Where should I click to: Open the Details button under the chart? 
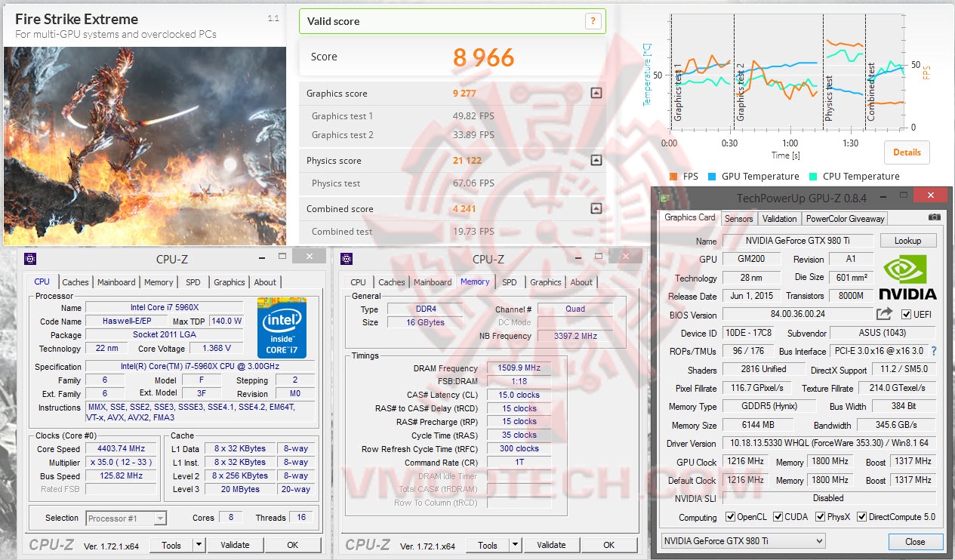(907, 152)
